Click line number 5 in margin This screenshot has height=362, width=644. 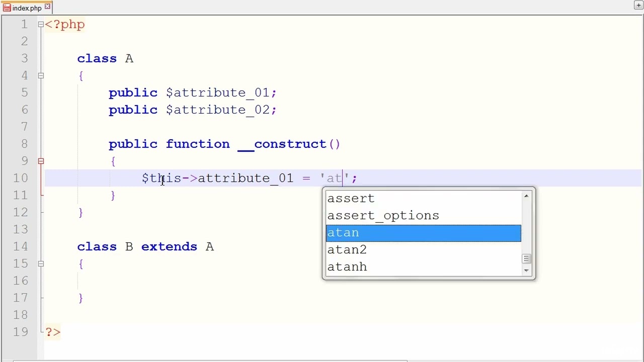click(x=24, y=93)
